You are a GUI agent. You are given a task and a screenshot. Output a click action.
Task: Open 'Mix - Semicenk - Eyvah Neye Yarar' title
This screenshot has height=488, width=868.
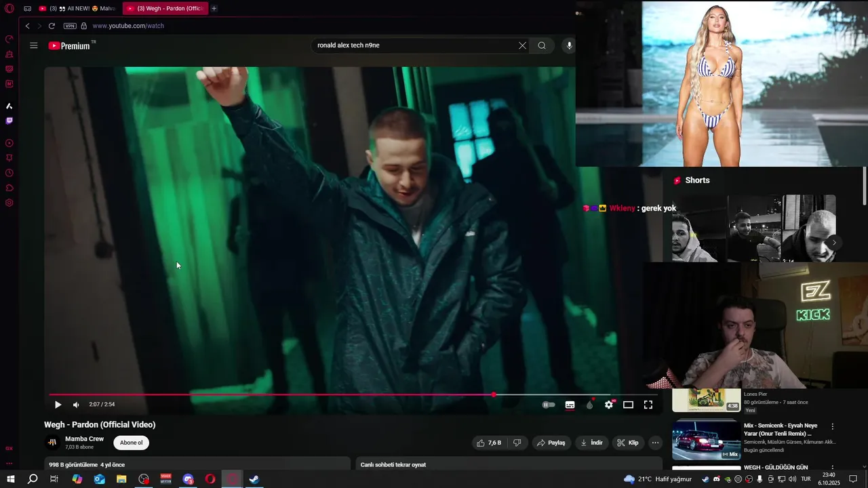781,430
